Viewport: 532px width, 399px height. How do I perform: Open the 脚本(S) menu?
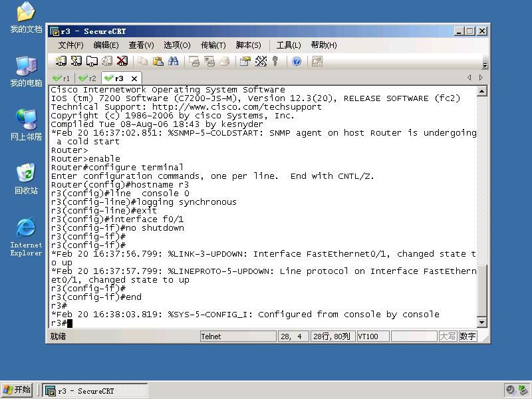248,45
